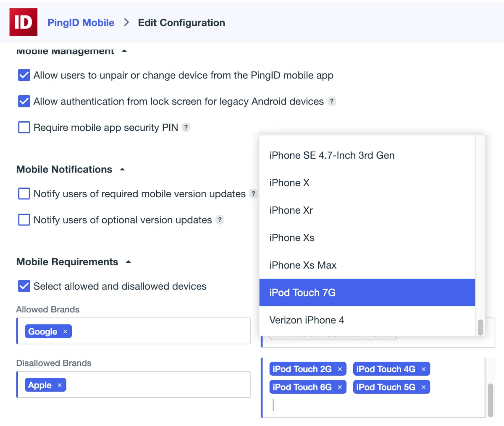Screen dimensions: 504x426
Task: Remove iPod Touch 2G tag
Action: click(x=340, y=369)
